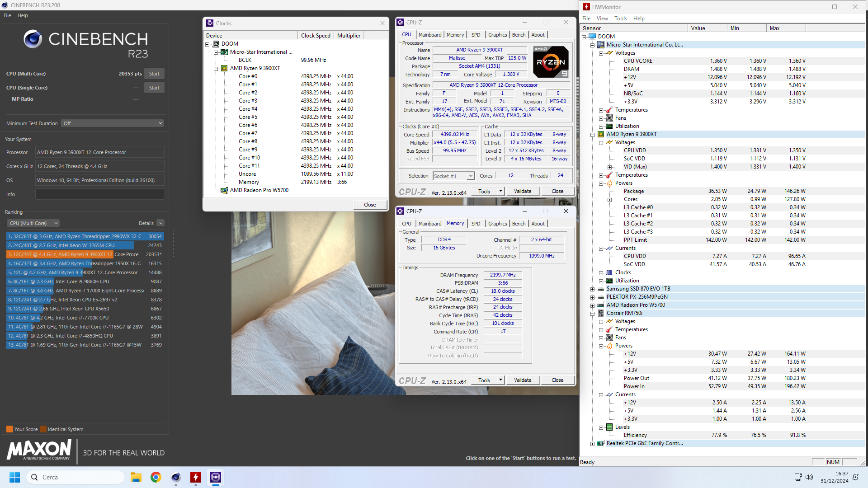Screen dimensions: 868x488
Task: Start the CPU Single Core test
Action: (154, 88)
